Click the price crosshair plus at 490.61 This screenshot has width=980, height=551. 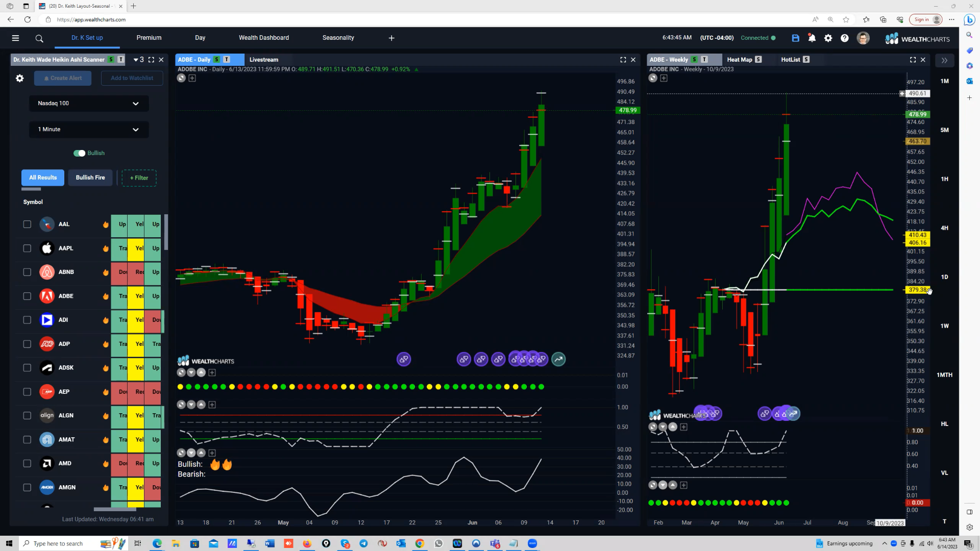click(902, 93)
